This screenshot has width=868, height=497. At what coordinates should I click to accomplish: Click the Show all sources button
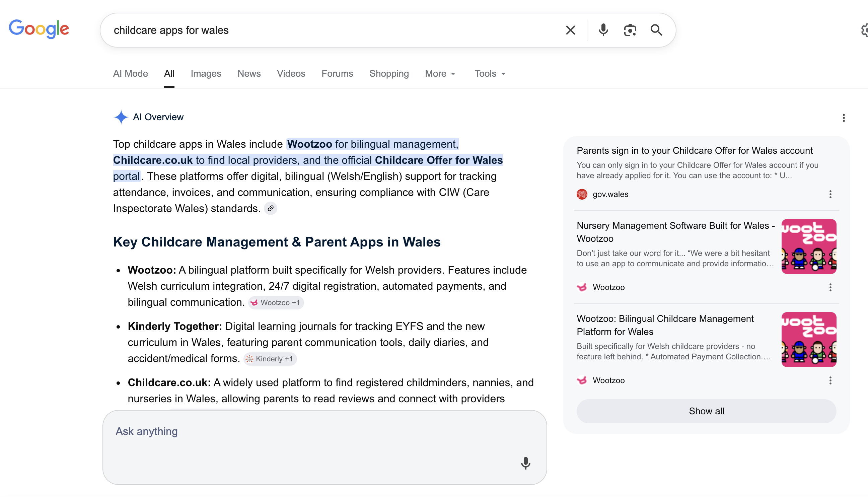pos(706,411)
